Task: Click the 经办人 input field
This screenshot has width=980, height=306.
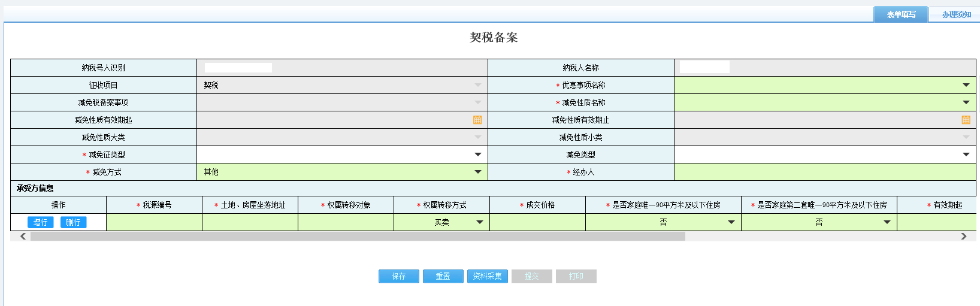Action: tap(824, 172)
